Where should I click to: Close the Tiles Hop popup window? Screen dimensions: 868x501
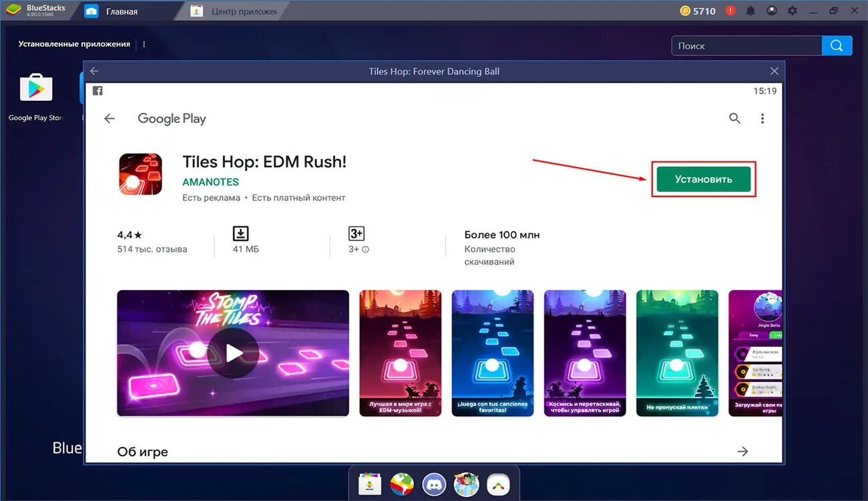[774, 71]
